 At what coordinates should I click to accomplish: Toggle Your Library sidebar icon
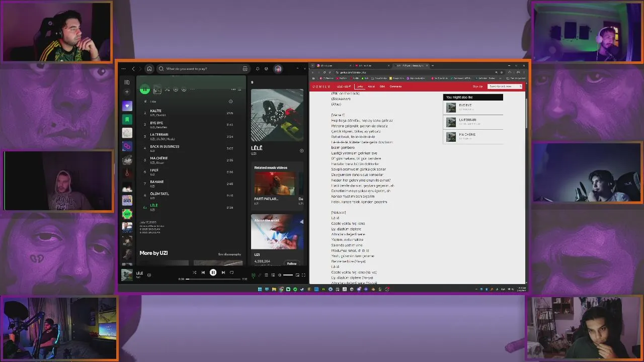point(127,82)
